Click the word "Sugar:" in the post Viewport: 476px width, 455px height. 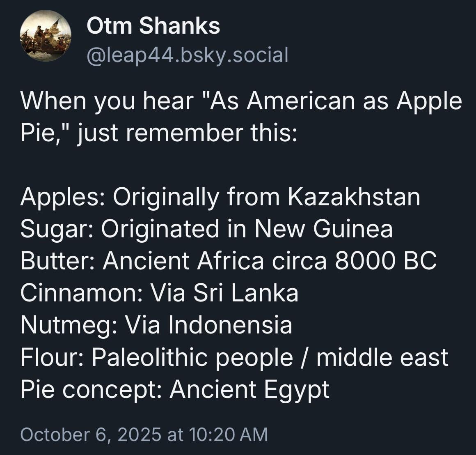click(x=56, y=230)
